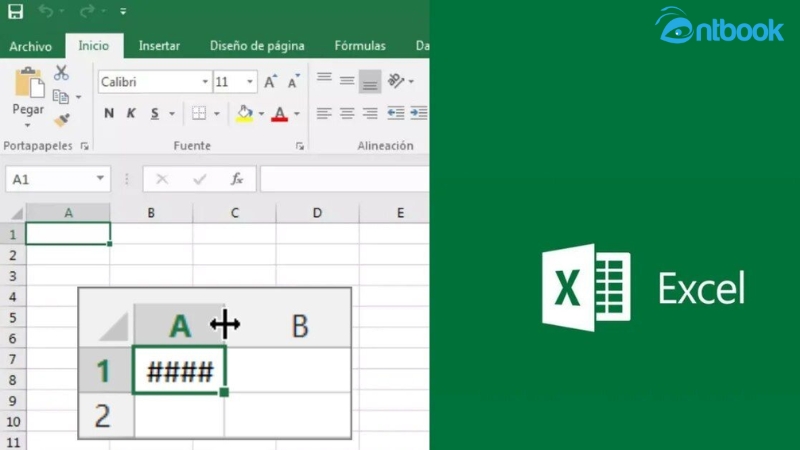Open the borders dropdown arrow
Viewport: 800px width, 450px height.
217,114
